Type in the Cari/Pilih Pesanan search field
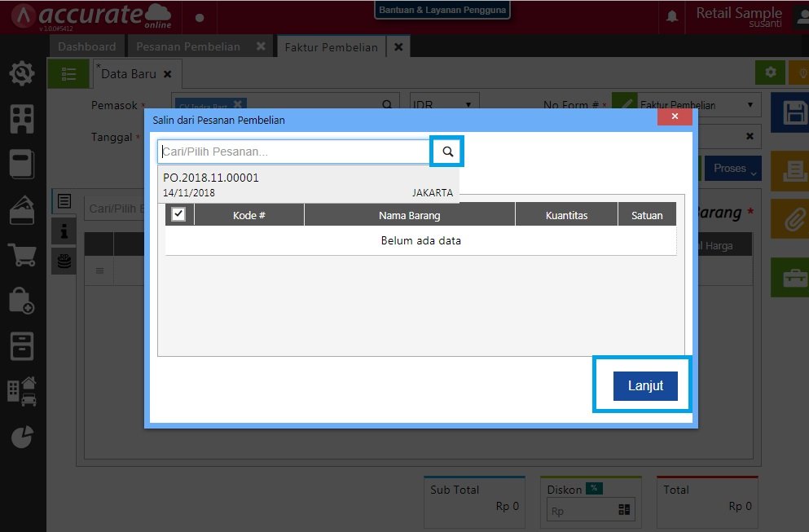The height and width of the screenshot is (532, 809). click(x=293, y=152)
